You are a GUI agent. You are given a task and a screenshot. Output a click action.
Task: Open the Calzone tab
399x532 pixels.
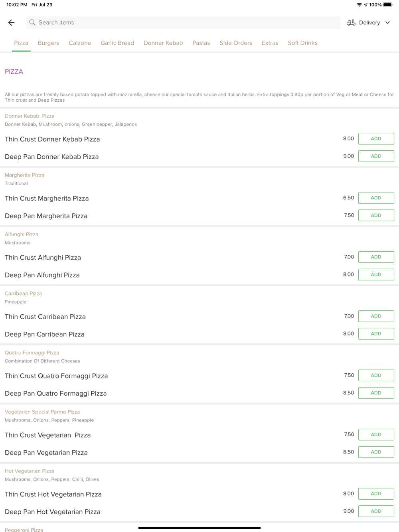point(80,43)
